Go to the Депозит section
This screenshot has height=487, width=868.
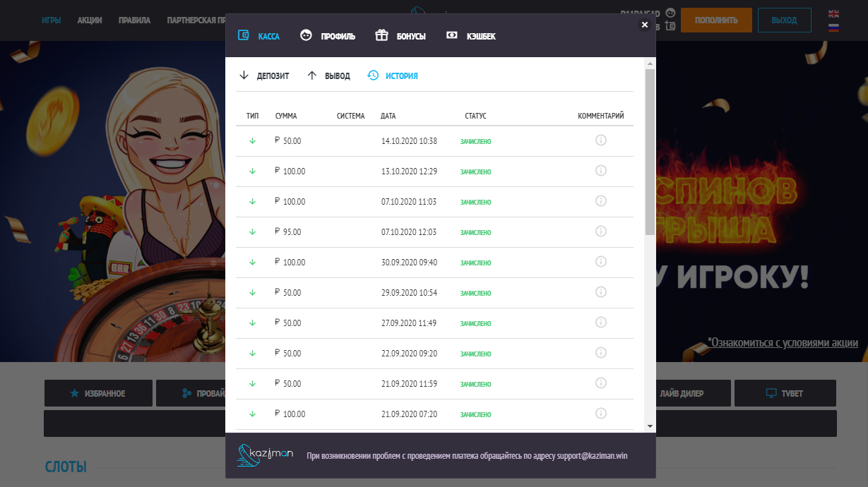(264, 76)
